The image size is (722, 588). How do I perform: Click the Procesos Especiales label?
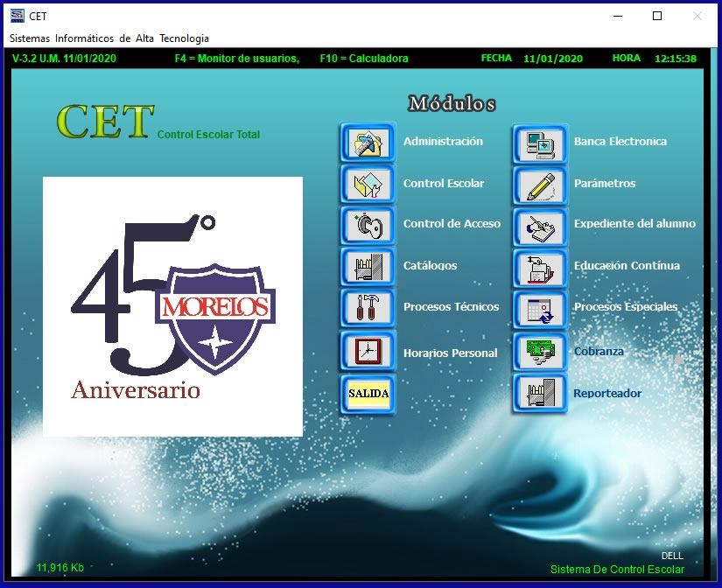[x=626, y=306]
